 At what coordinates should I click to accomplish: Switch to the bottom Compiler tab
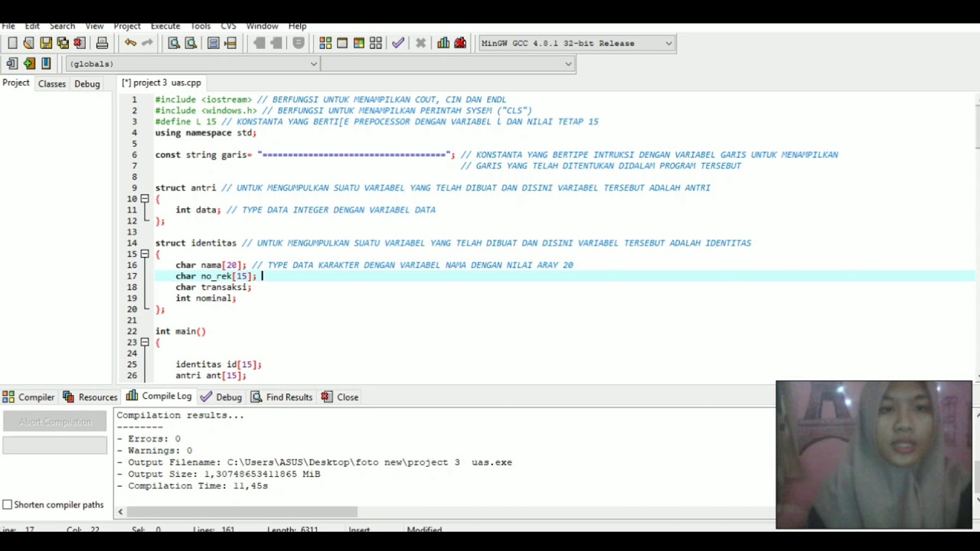click(x=28, y=397)
